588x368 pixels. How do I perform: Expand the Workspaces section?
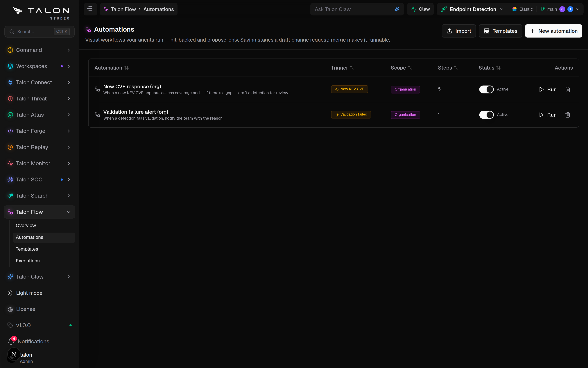coord(39,66)
